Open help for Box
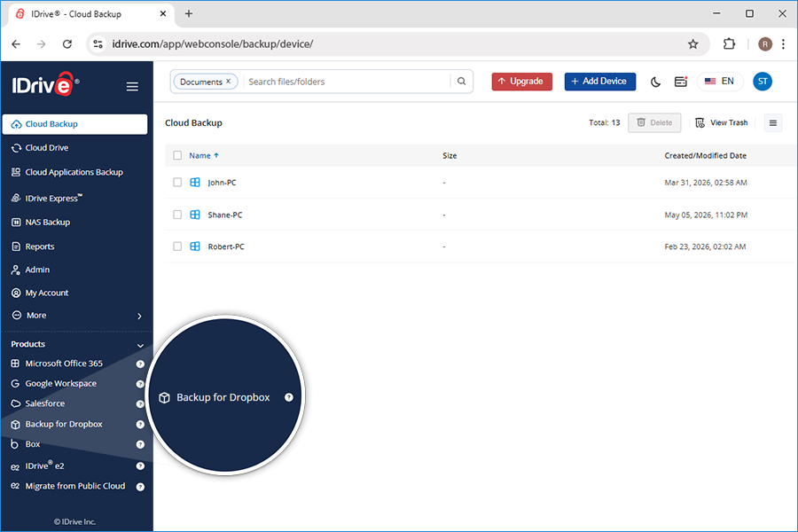This screenshot has width=798, height=532. 140,444
